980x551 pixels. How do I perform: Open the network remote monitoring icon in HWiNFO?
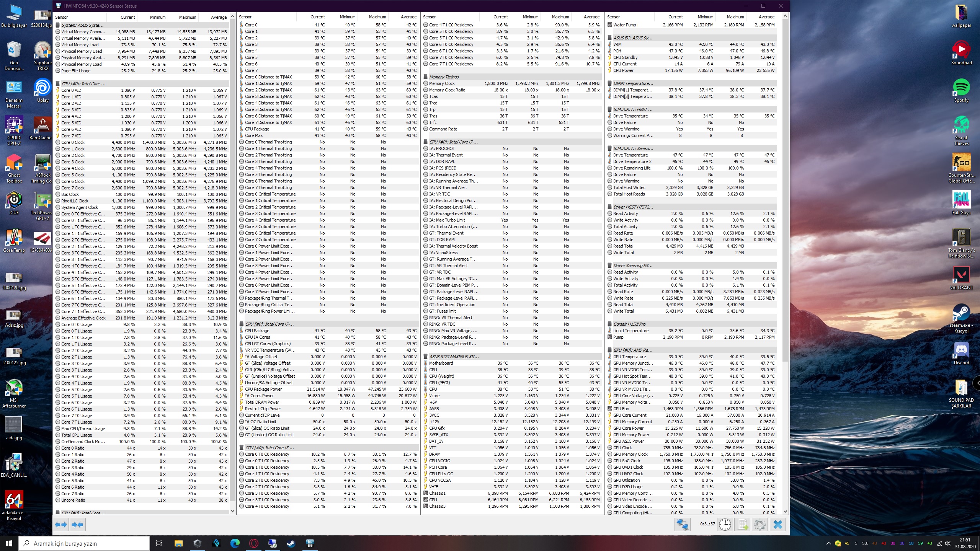coord(682,524)
